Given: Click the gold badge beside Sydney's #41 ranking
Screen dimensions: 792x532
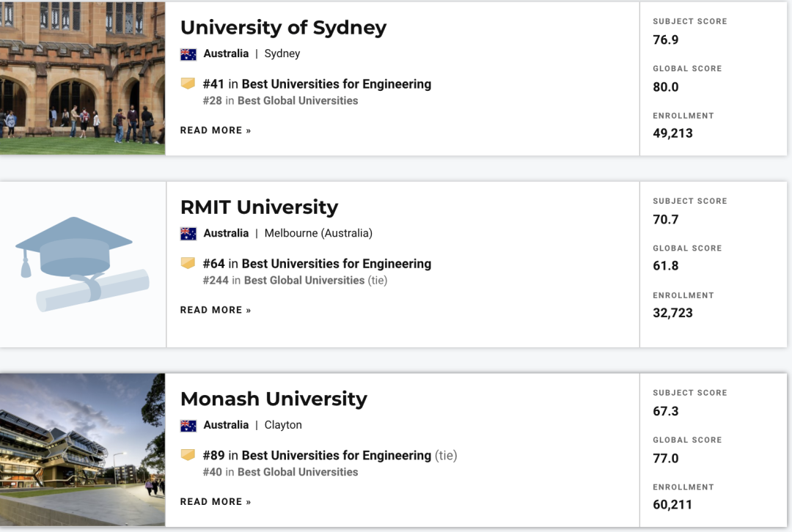Looking at the screenshot, I should click(188, 84).
